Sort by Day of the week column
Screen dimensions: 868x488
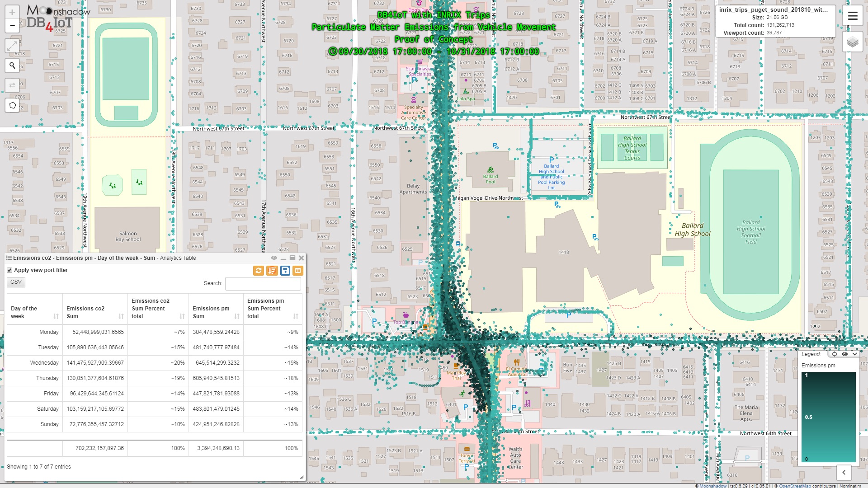coord(35,309)
